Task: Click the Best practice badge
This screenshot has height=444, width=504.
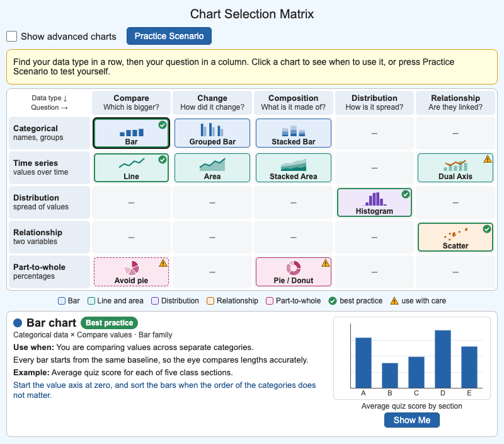Action: [109, 323]
